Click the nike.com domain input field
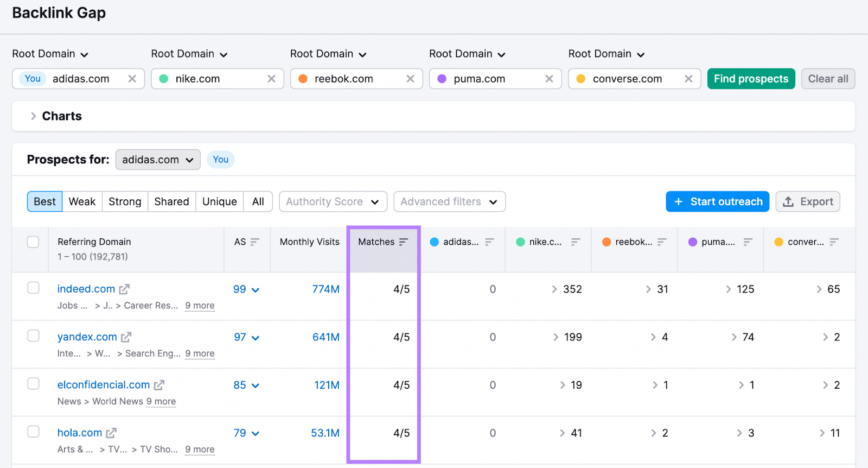The width and height of the screenshot is (868, 468). point(217,79)
